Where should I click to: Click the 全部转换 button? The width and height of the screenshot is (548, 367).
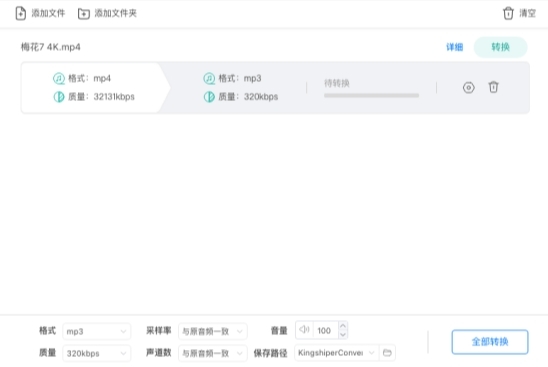pos(490,342)
